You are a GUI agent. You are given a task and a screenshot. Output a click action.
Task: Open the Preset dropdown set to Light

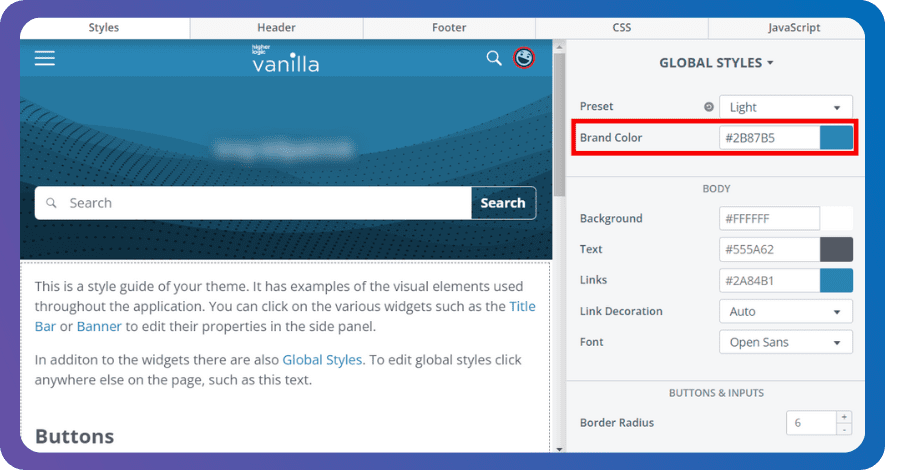(x=785, y=107)
